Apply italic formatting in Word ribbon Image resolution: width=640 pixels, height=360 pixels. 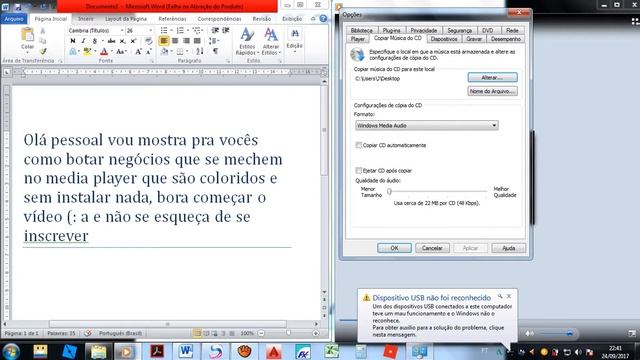point(83,41)
